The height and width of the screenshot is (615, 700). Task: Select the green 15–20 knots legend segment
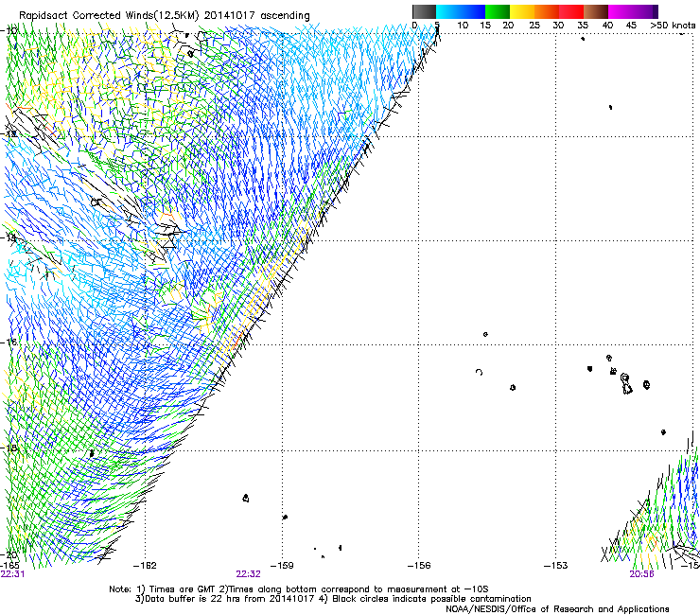(498, 11)
